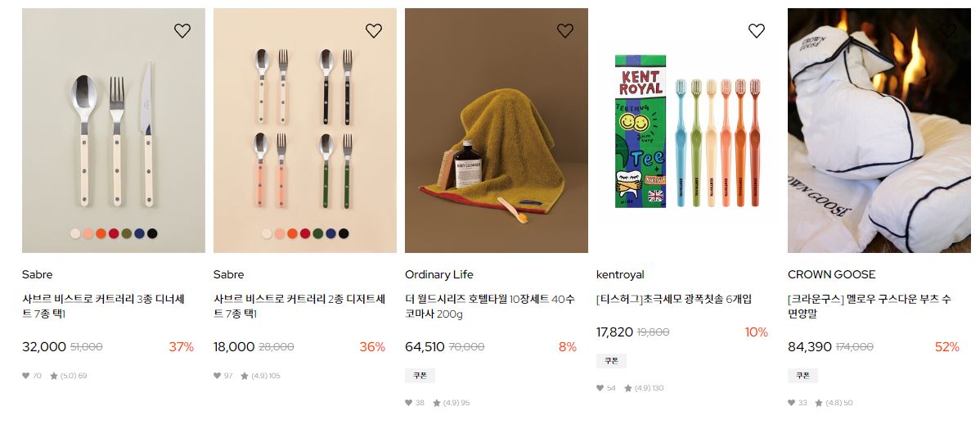
Task: Toggle heart icon on Kent Royal toothbrushes
Action: pos(756,30)
